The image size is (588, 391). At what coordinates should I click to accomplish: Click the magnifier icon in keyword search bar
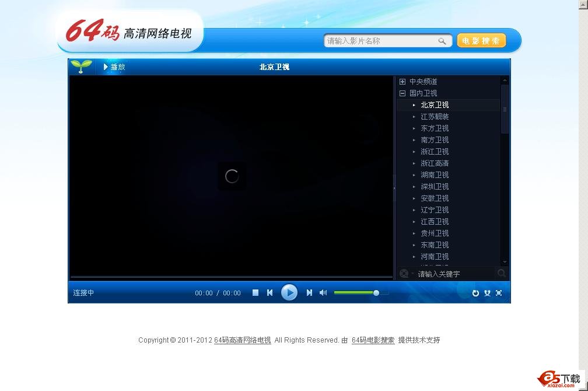coord(502,273)
